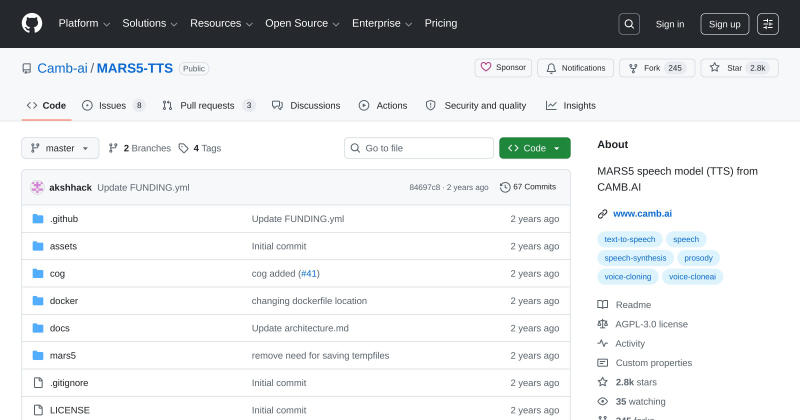Viewport: 800px width, 420px height.
Task: Click the assets folder icon
Action: [x=38, y=246]
